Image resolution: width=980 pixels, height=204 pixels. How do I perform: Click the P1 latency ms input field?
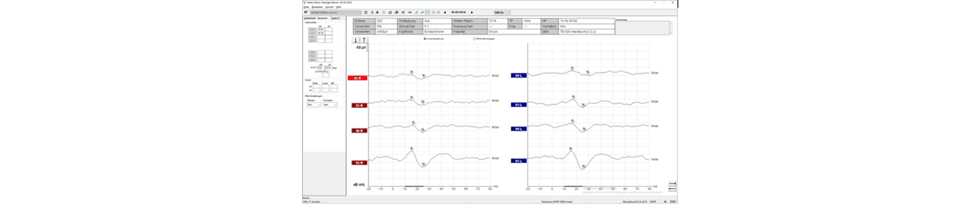[321, 30]
